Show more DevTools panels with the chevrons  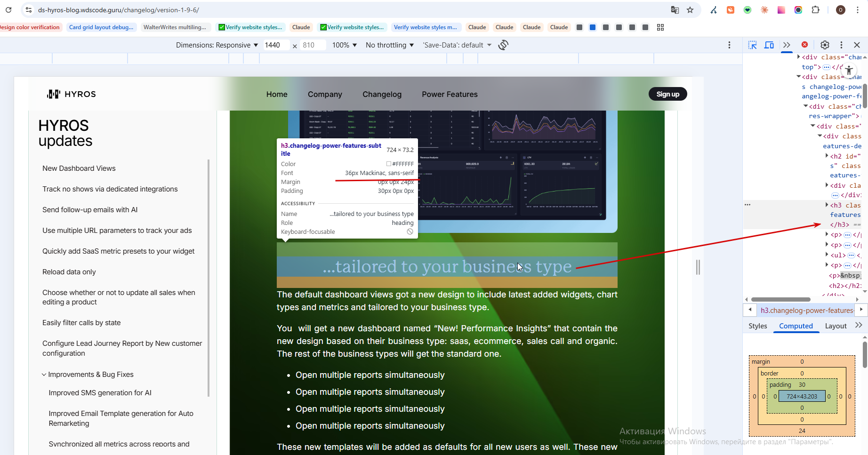(787, 45)
